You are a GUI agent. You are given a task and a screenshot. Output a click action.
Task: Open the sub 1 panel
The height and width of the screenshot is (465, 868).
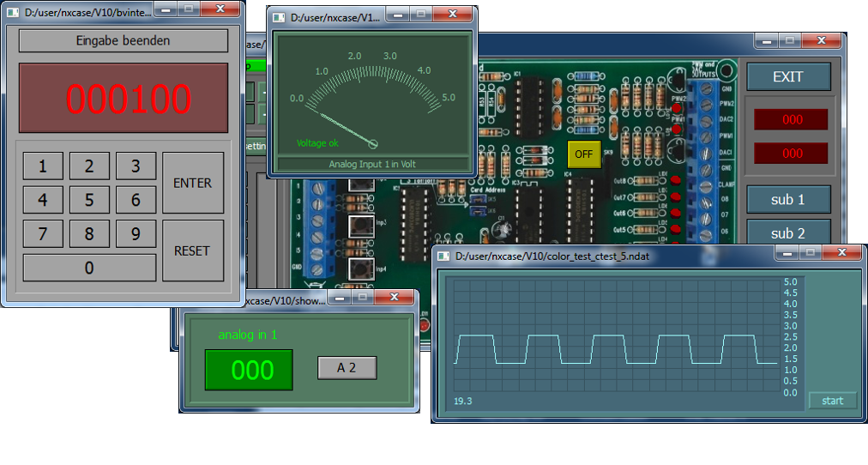click(787, 199)
